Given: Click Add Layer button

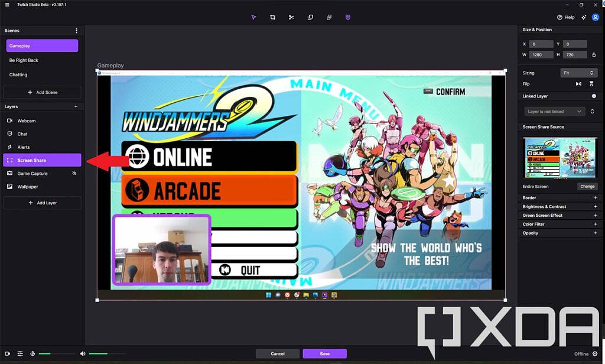Looking at the screenshot, I should coord(42,203).
